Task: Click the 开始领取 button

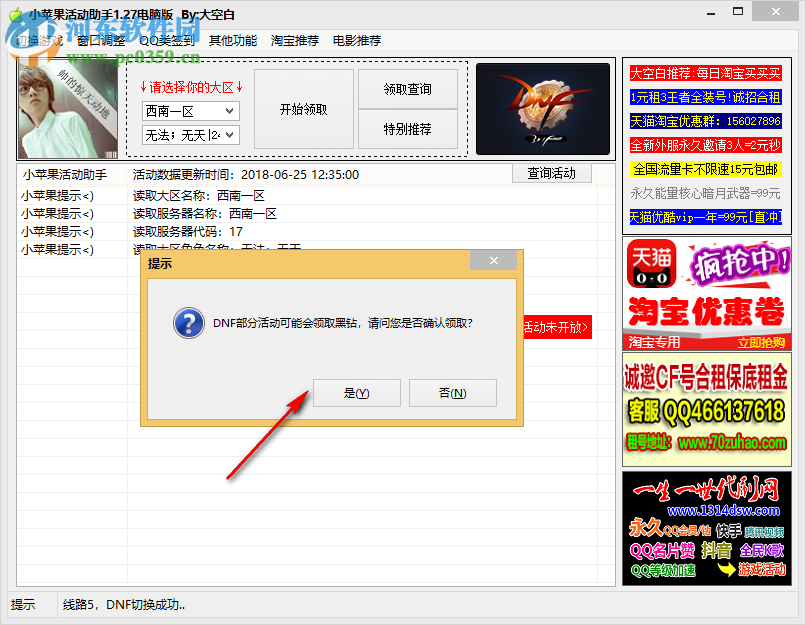Action: 304,109
